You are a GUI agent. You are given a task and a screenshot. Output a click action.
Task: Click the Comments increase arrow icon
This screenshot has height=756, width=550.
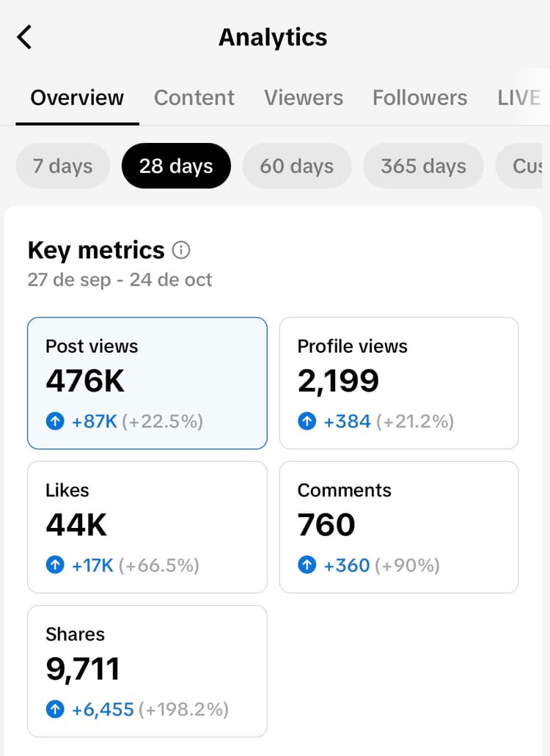(307, 565)
